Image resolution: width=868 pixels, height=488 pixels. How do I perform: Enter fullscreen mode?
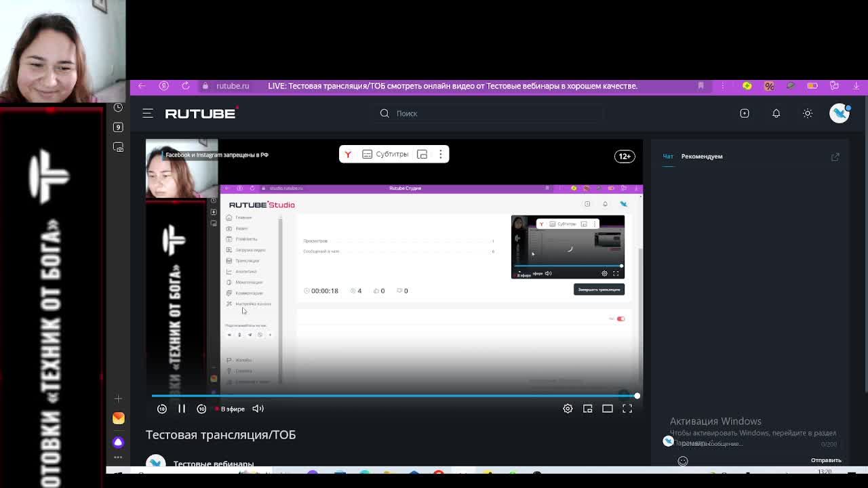[627, 409]
